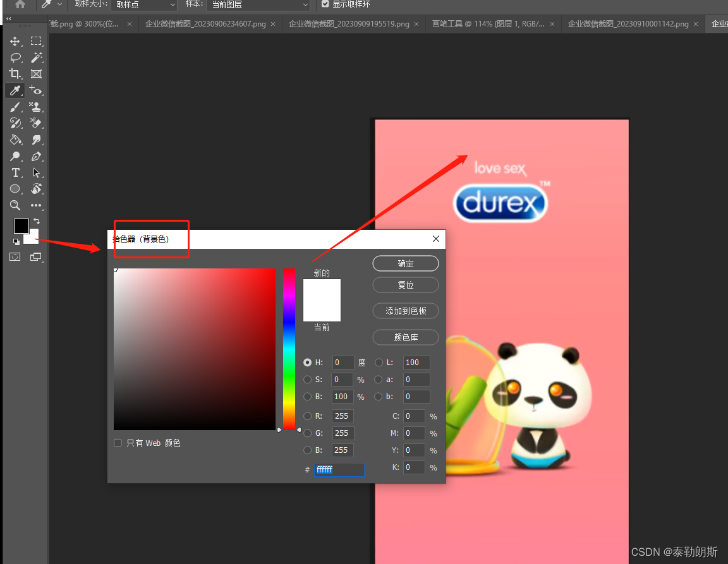Viewport: 728px width, 564px height.
Task: Click the new color preview swatch
Action: click(x=322, y=290)
